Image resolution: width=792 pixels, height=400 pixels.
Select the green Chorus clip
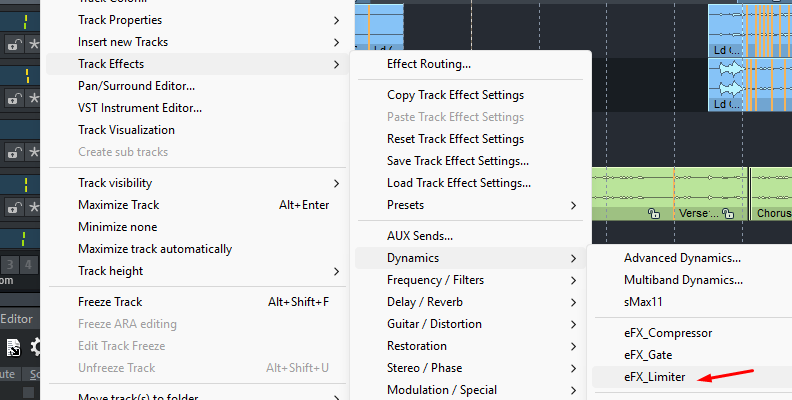(770, 190)
